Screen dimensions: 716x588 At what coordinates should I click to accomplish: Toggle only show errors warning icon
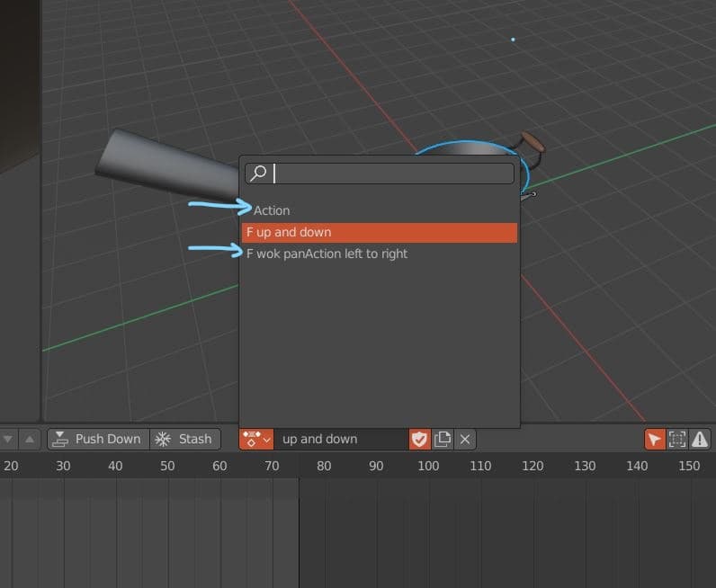[700, 439]
